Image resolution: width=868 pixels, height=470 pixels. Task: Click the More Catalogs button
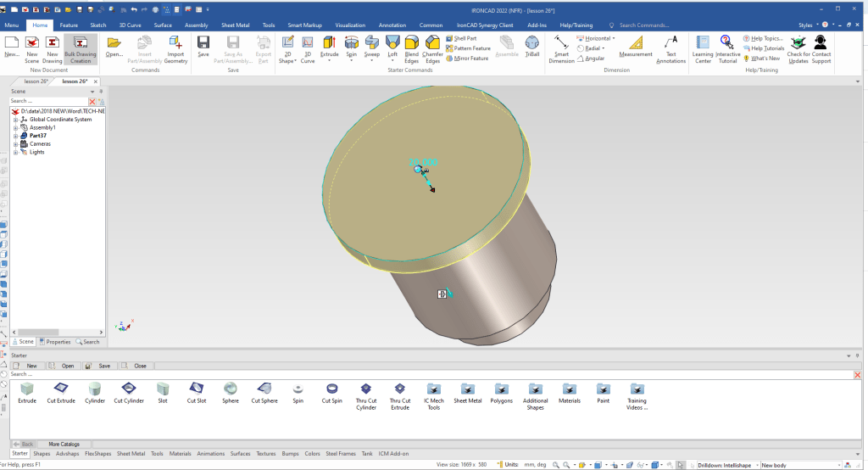point(64,444)
